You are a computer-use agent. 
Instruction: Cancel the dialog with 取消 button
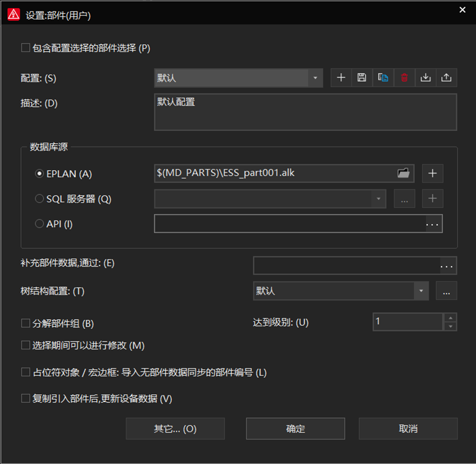coord(408,428)
